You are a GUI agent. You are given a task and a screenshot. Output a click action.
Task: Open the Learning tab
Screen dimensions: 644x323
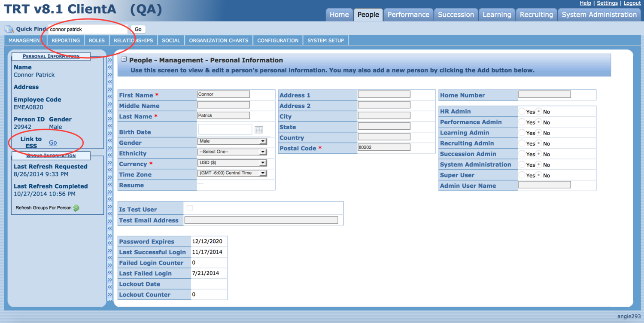pyautogui.click(x=497, y=15)
